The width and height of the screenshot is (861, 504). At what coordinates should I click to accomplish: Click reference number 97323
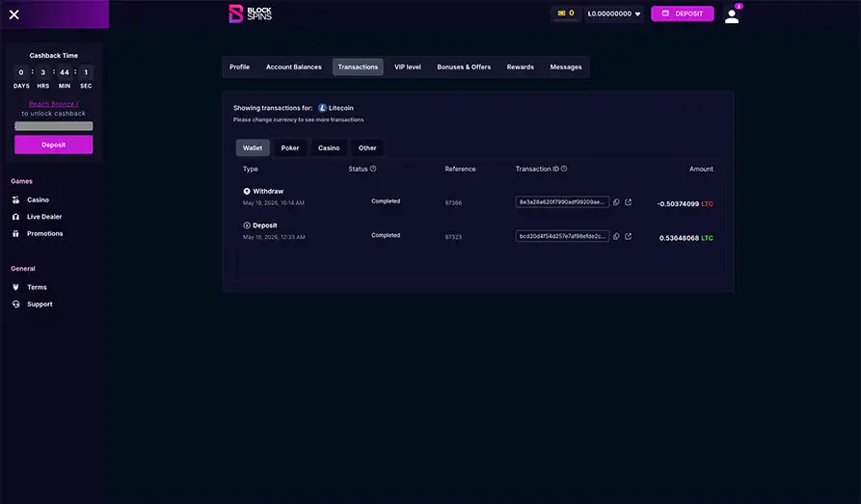[453, 237]
